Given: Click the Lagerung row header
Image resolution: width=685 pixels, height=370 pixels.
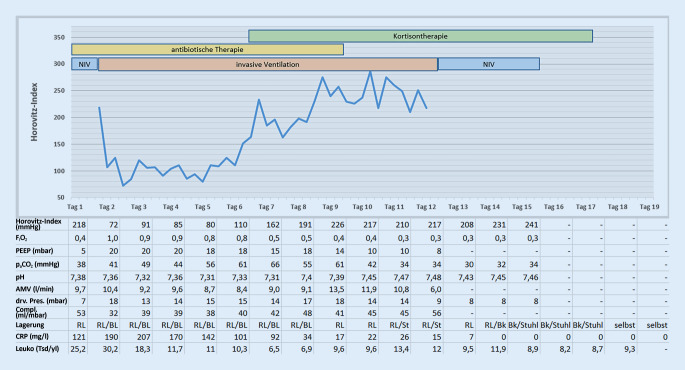Looking at the screenshot, I should (x=30, y=325).
